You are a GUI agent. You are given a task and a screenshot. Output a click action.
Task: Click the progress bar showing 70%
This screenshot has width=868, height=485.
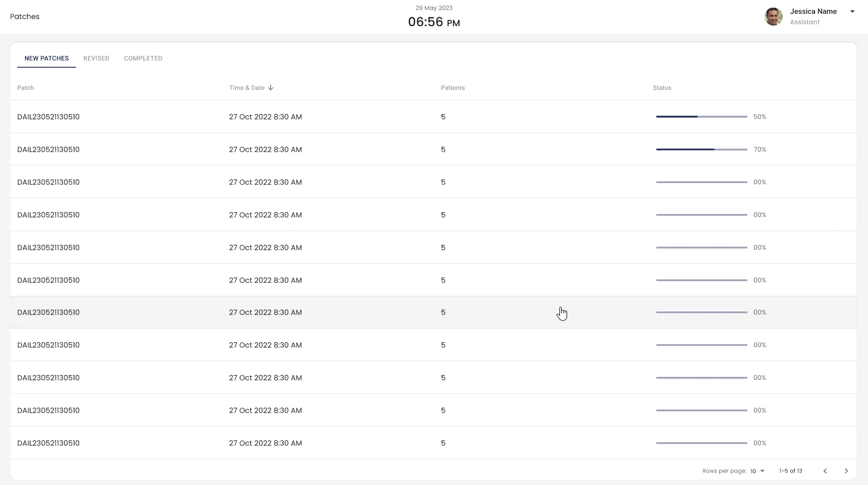(x=702, y=150)
